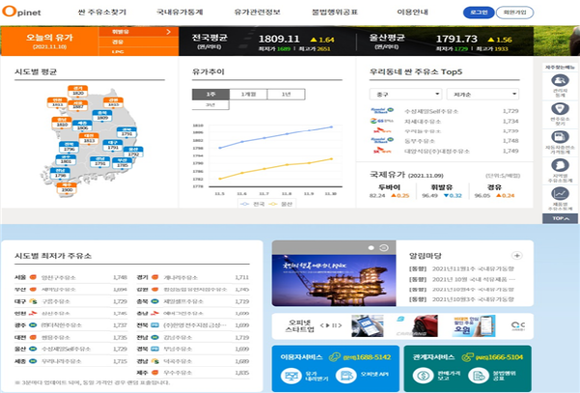
Task: Expand the 휘발유 fuel selector arrow
Action: (169, 32)
